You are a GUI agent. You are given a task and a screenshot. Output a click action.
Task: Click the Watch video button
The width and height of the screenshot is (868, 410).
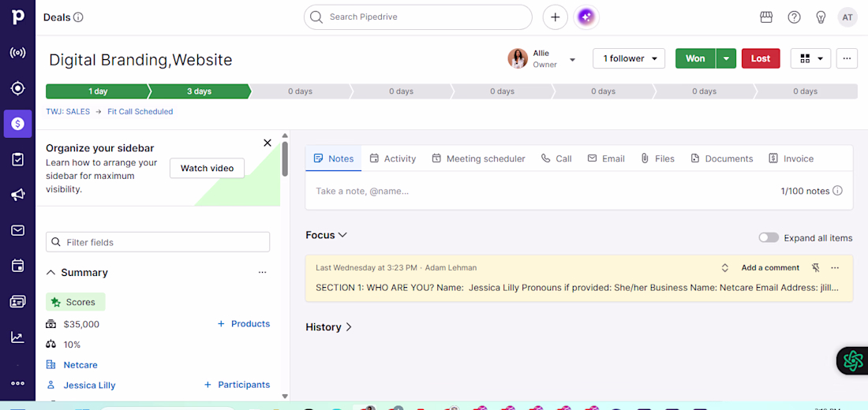coord(207,168)
